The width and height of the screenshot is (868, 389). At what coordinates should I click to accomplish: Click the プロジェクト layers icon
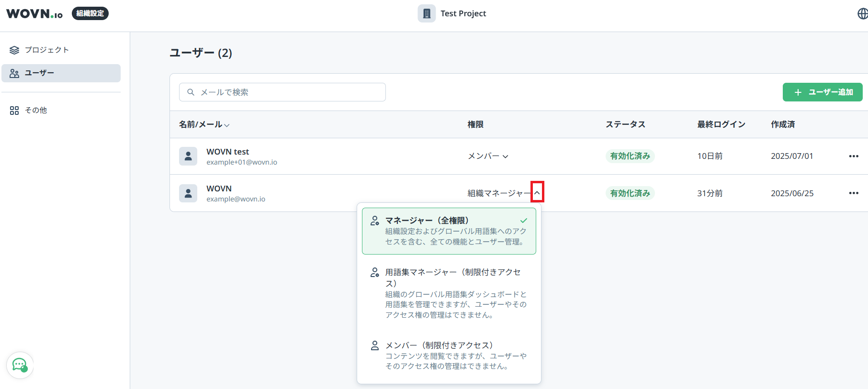14,50
